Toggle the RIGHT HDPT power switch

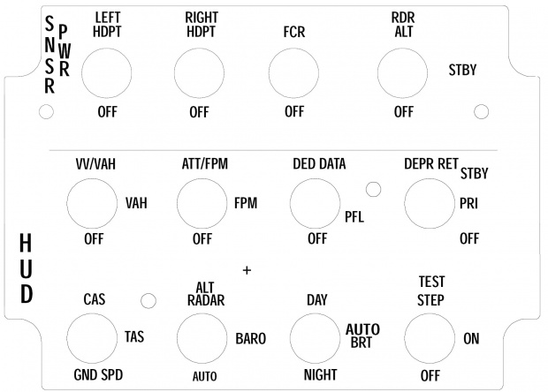pyautogui.click(x=200, y=70)
